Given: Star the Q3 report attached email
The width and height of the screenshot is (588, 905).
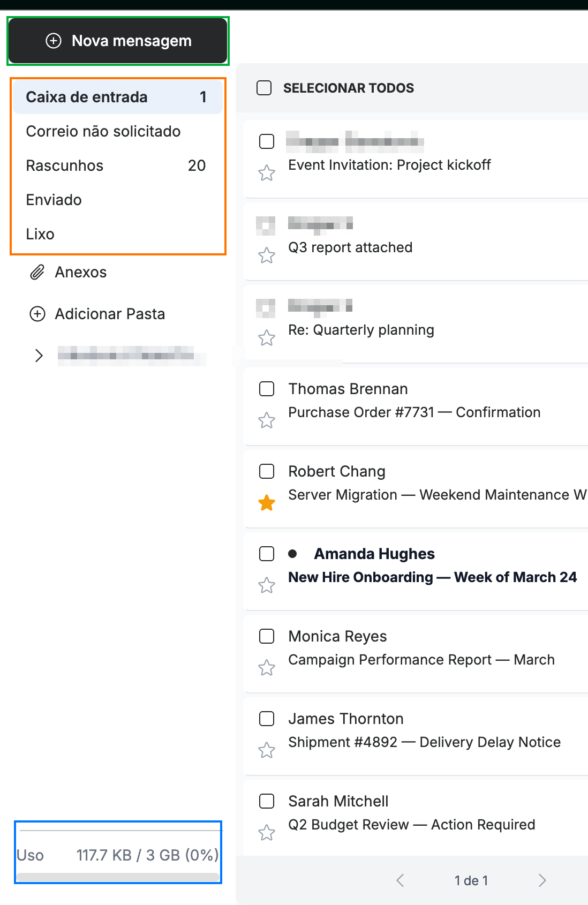Looking at the screenshot, I should 267,255.
